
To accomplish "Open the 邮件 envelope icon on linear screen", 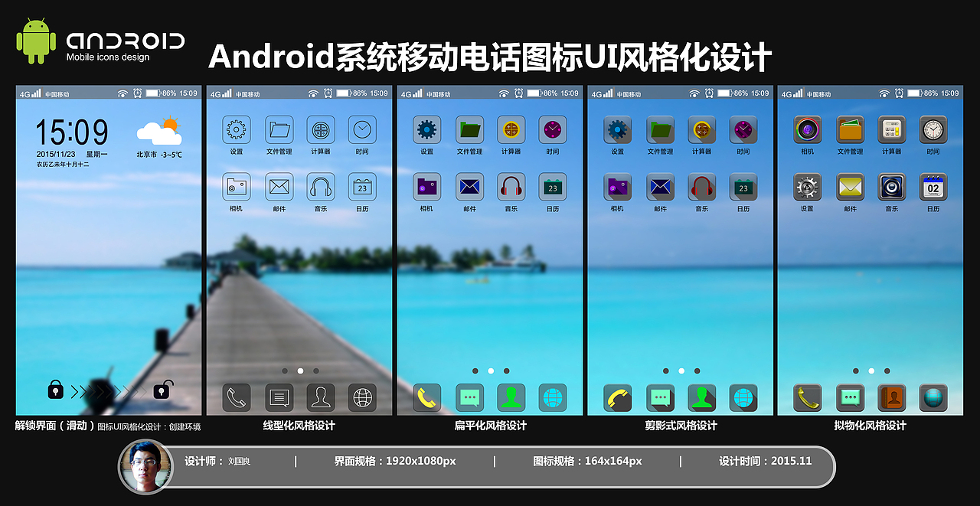I will [279, 188].
